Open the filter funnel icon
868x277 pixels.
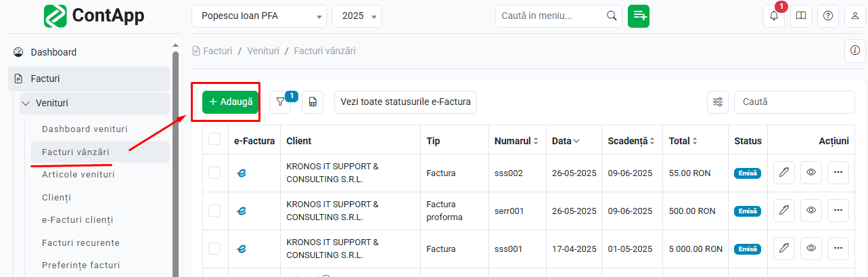coord(280,102)
